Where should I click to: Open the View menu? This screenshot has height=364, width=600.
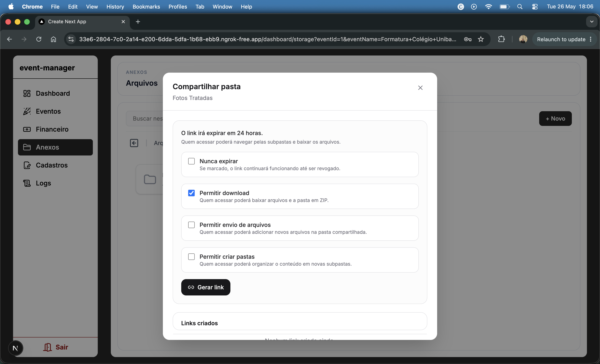tap(92, 7)
